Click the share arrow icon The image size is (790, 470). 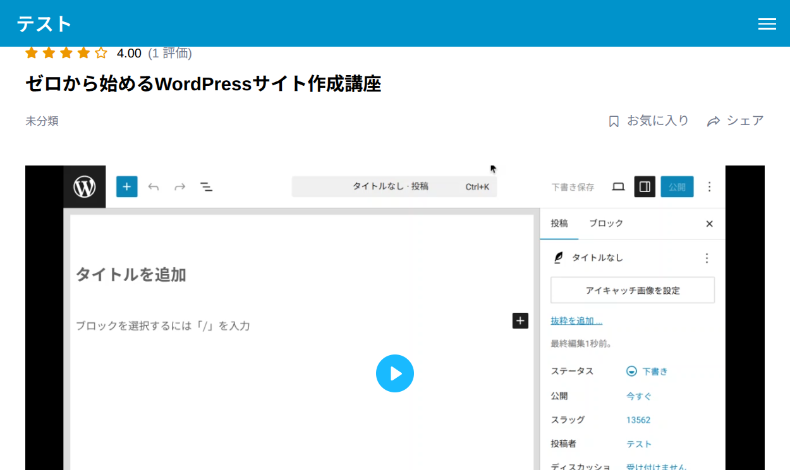tap(713, 121)
